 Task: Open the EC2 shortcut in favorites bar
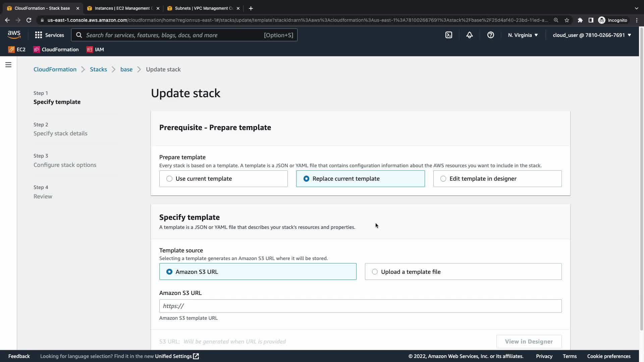point(17,50)
